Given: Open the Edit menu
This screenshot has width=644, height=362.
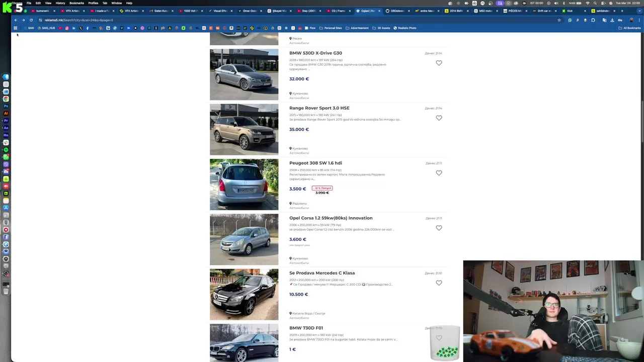Looking at the screenshot, I should click(x=38, y=3).
